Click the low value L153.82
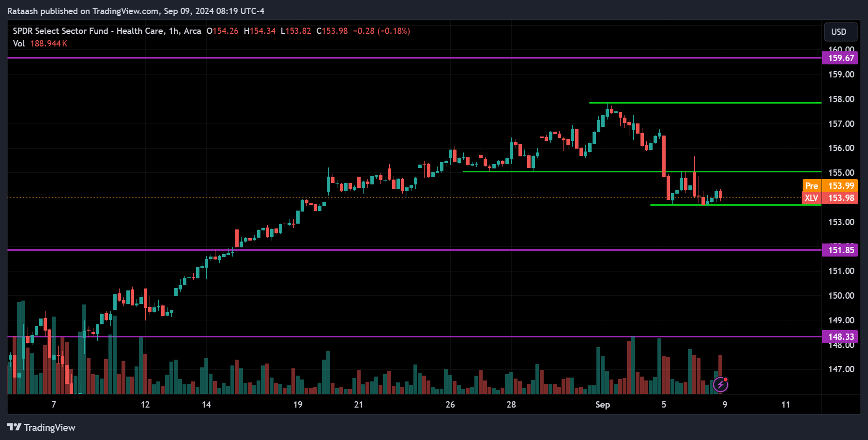868x440 pixels. coord(296,31)
